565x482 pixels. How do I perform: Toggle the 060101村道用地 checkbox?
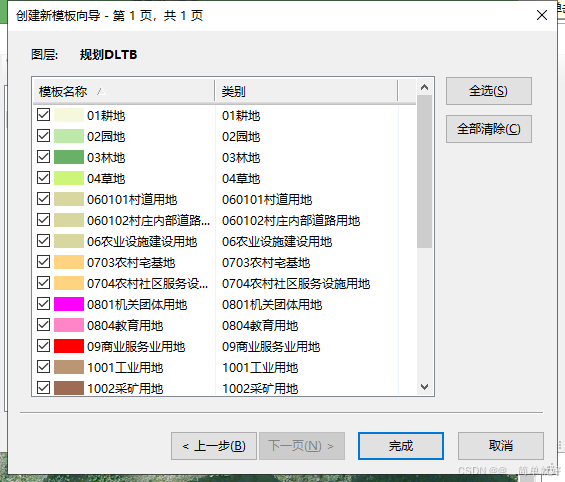pyautogui.click(x=44, y=199)
